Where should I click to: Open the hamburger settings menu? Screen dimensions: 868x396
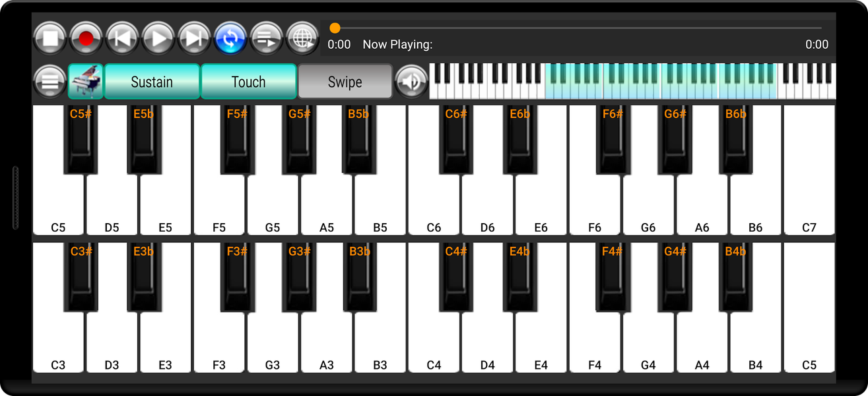[x=50, y=81]
